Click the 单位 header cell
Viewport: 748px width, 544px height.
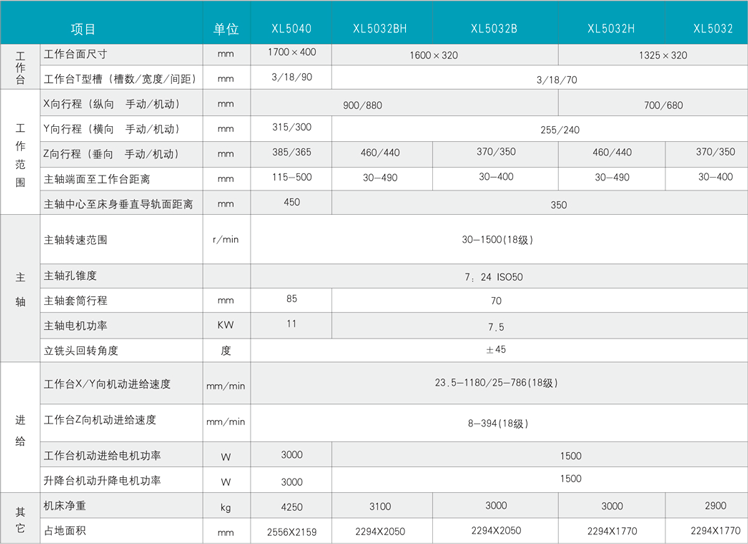(x=226, y=29)
